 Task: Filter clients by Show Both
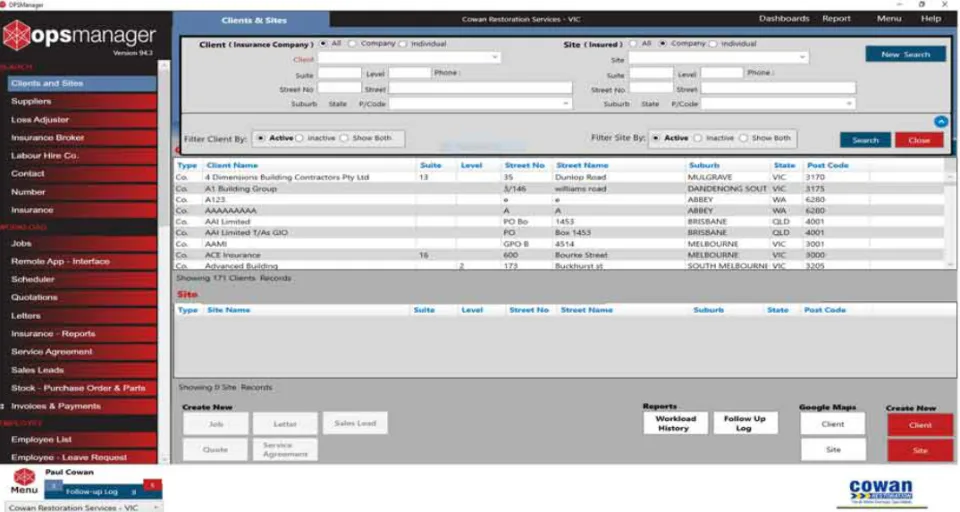pyautogui.click(x=344, y=138)
